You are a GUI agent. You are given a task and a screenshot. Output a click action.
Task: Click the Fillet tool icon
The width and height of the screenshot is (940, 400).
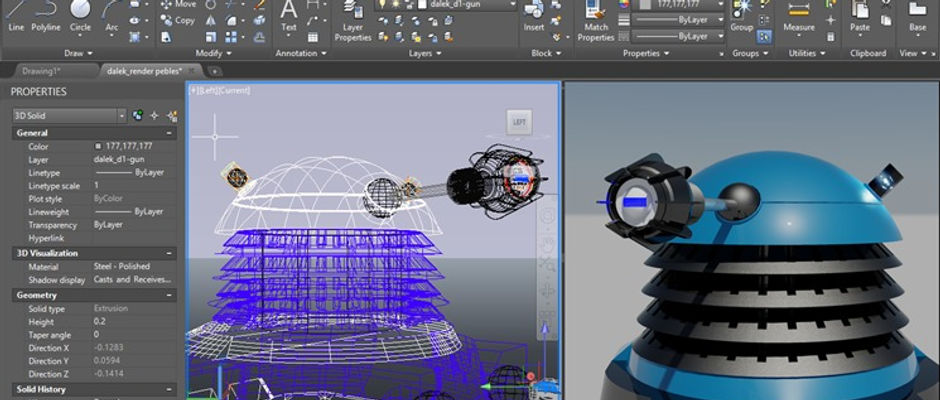click(x=231, y=20)
